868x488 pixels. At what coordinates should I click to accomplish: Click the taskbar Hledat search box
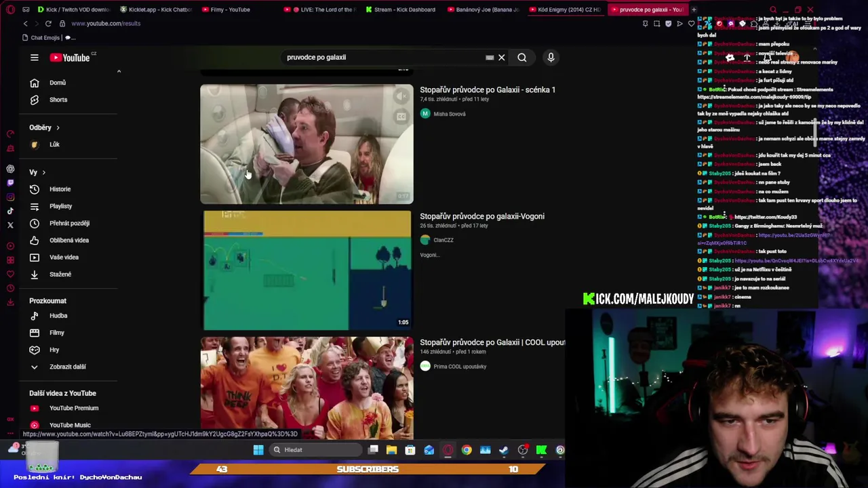(315, 450)
